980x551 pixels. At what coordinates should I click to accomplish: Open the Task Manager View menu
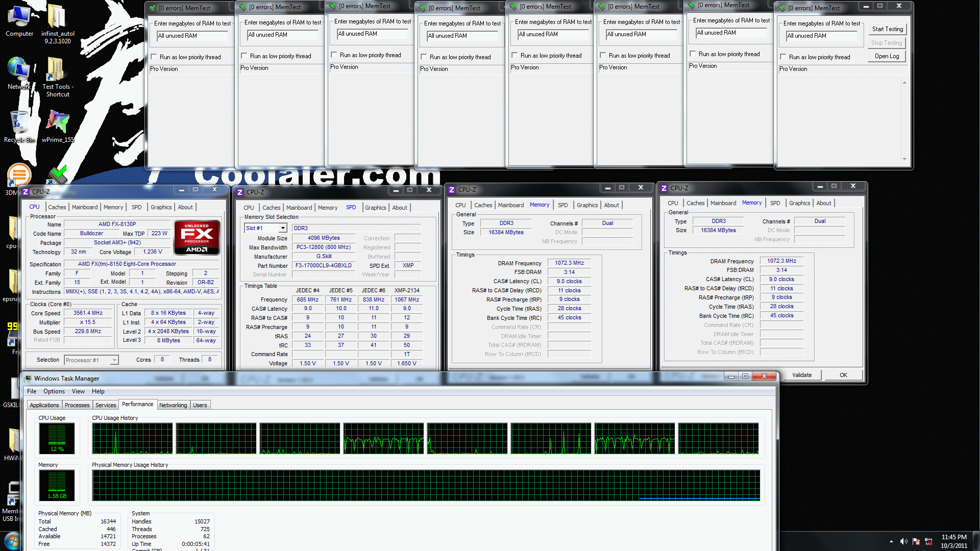(78, 391)
